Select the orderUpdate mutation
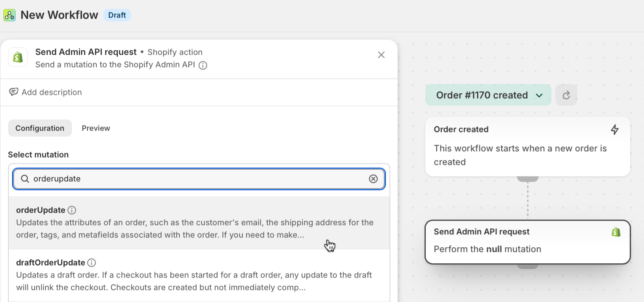 199,223
